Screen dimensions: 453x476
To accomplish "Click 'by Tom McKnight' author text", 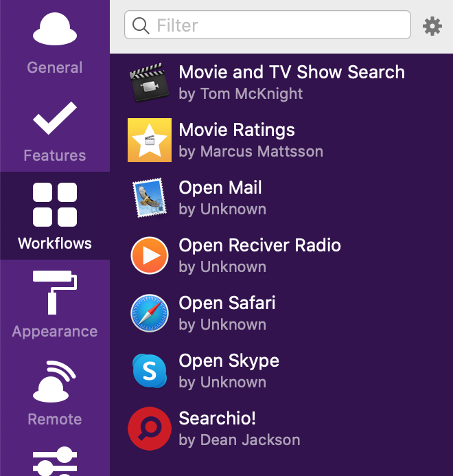I will point(241,94).
